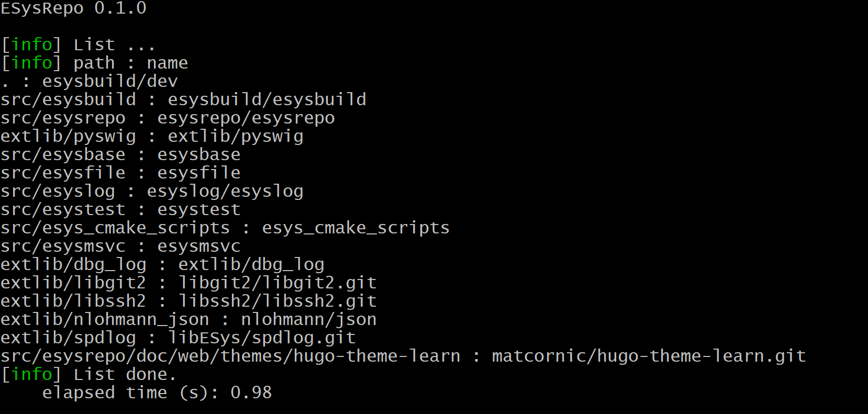Click the src/esysmsvc path
Image resolution: width=868 pixels, height=414 pixels.
click(x=63, y=247)
